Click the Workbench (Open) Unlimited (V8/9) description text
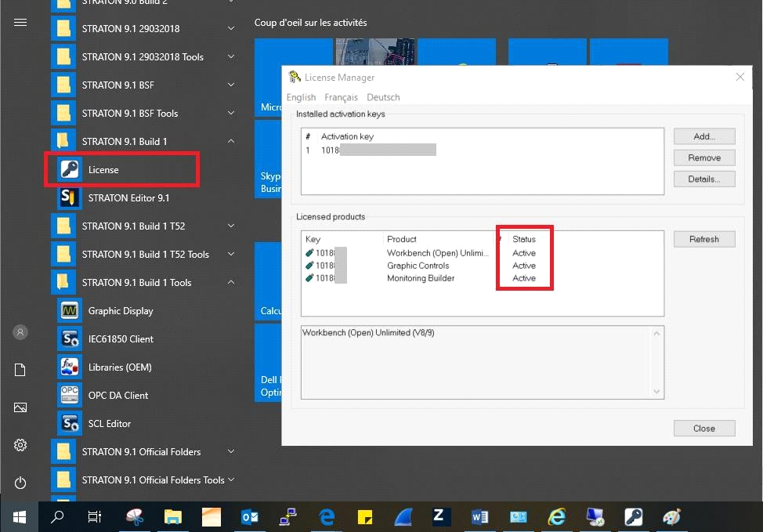The width and height of the screenshot is (763, 532). tap(368, 332)
